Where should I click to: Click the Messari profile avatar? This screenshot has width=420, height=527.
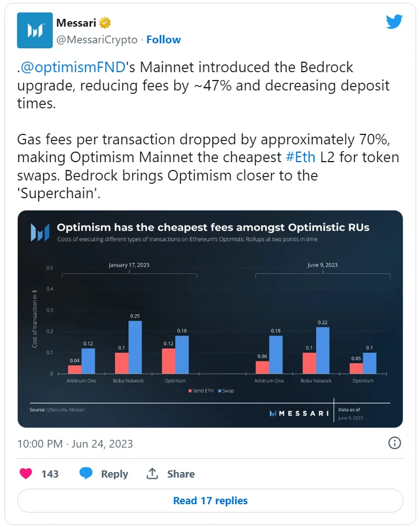(35, 31)
